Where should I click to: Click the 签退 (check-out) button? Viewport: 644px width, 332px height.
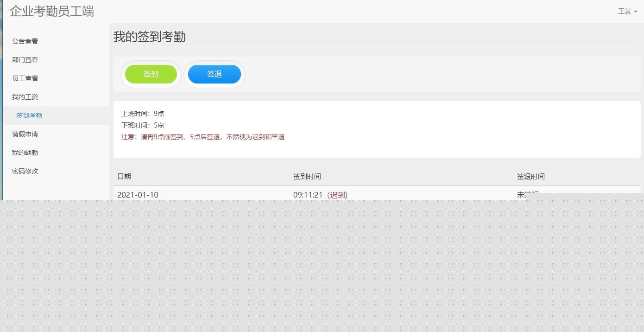point(214,74)
